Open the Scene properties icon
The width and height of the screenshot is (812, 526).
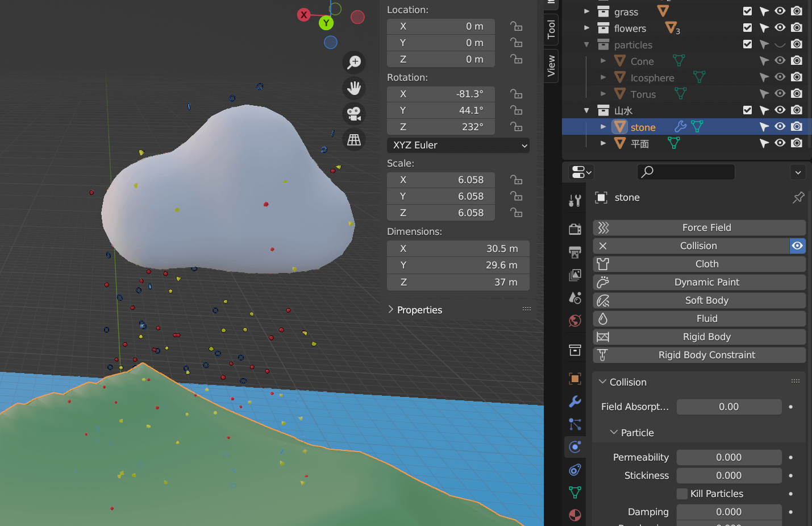point(575,297)
